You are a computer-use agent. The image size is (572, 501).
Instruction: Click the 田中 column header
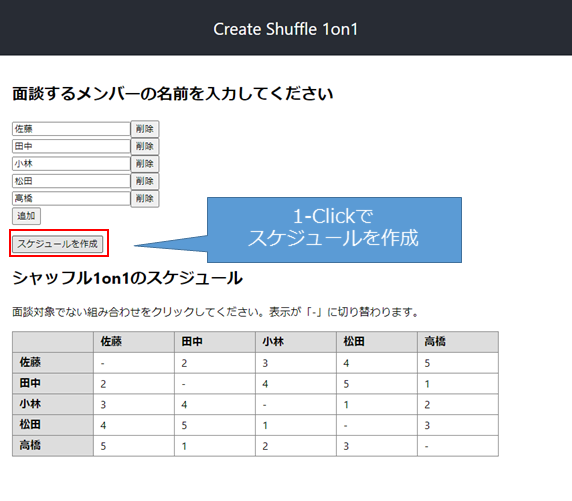coord(215,342)
